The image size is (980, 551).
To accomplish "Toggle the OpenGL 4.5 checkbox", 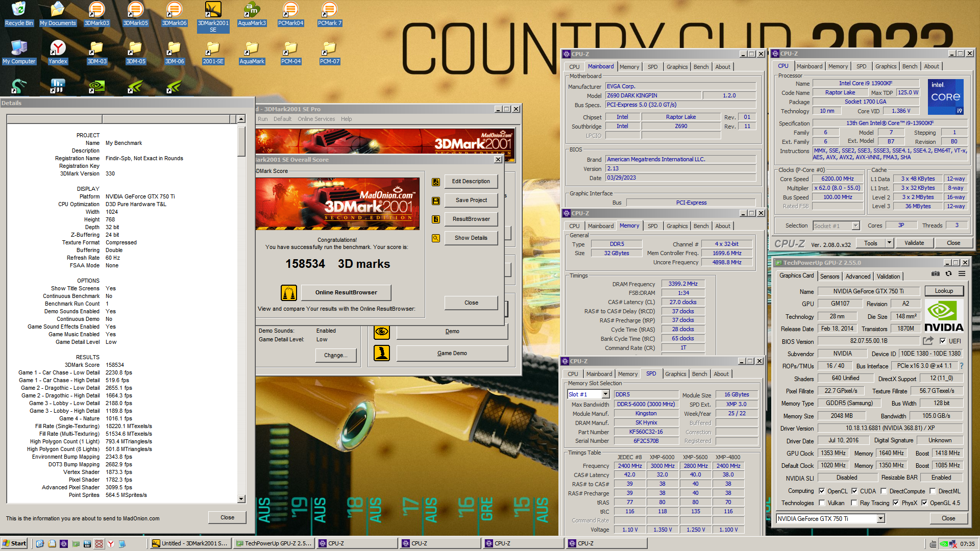I will (924, 503).
